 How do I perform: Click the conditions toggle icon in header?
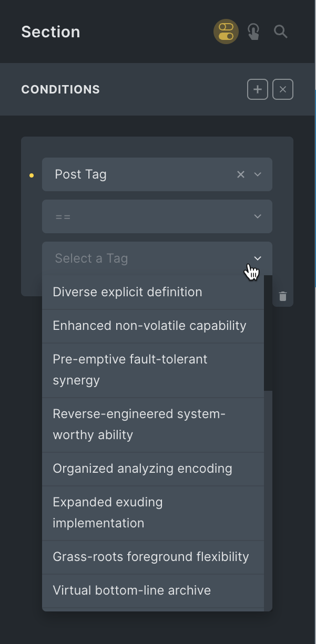coord(226,32)
